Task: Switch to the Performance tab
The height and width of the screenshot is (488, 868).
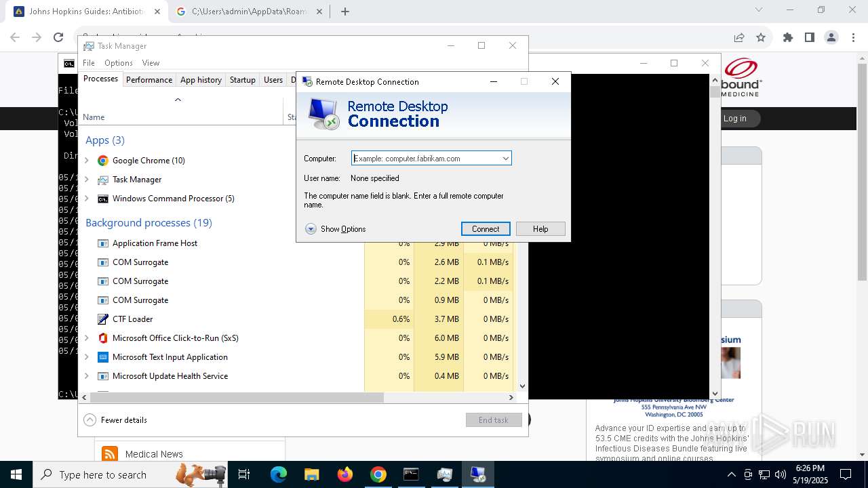Action: click(x=149, y=80)
